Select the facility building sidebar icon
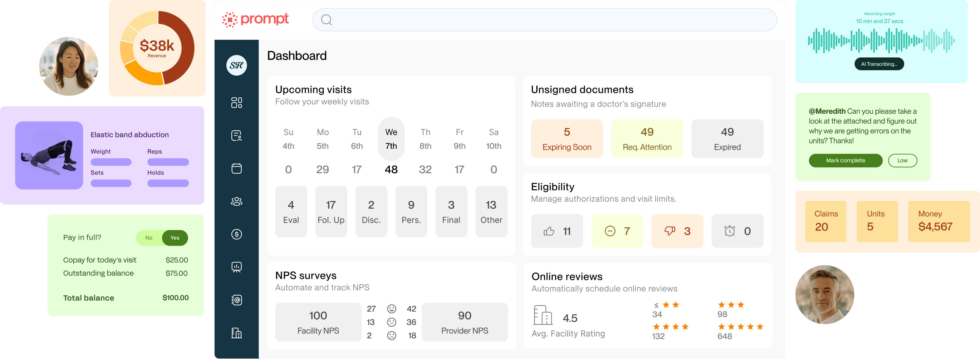980x359 pixels. tap(236, 333)
